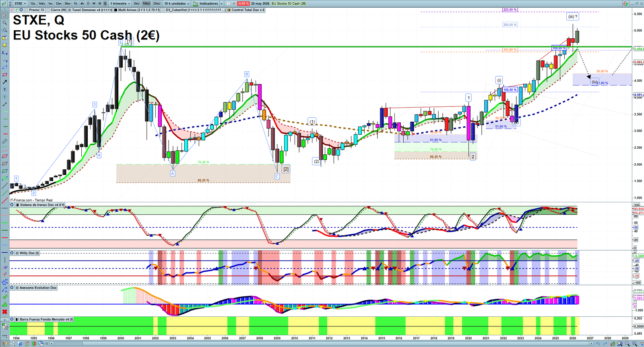Select the blue text box T tool
Image resolution: width=644 pixels, height=347 pixels.
point(5,89)
